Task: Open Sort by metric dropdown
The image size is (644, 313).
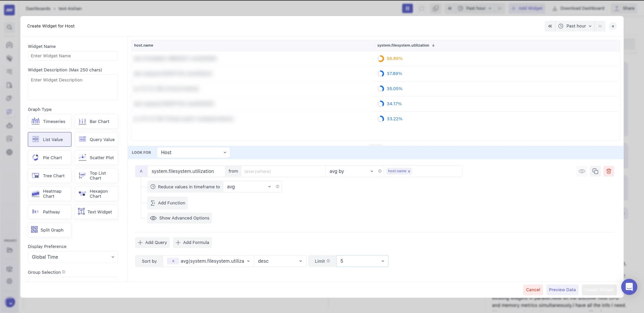Action: tap(209, 261)
